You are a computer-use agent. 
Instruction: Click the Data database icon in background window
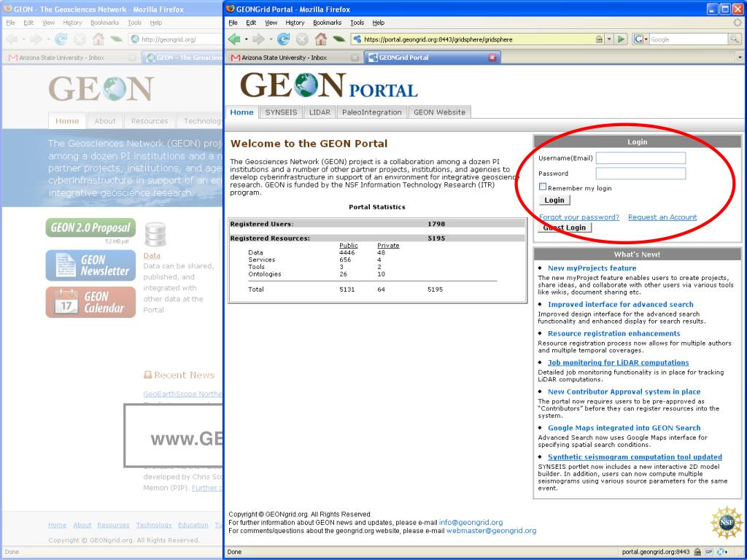(x=155, y=234)
